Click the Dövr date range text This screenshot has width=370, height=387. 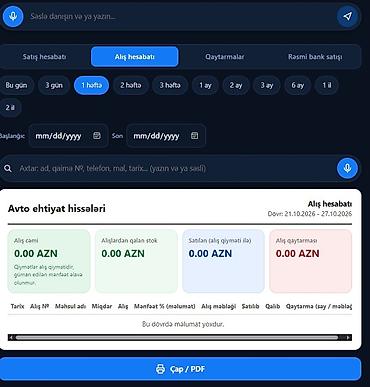click(x=310, y=214)
